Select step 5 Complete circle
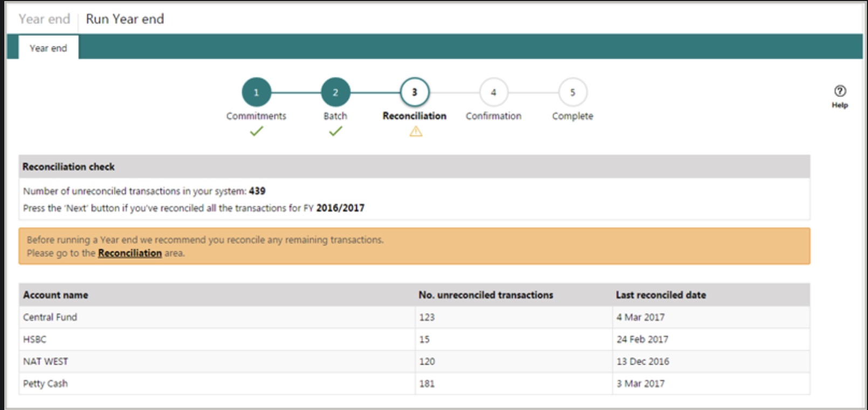The width and height of the screenshot is (868, 410). [573, 92]
